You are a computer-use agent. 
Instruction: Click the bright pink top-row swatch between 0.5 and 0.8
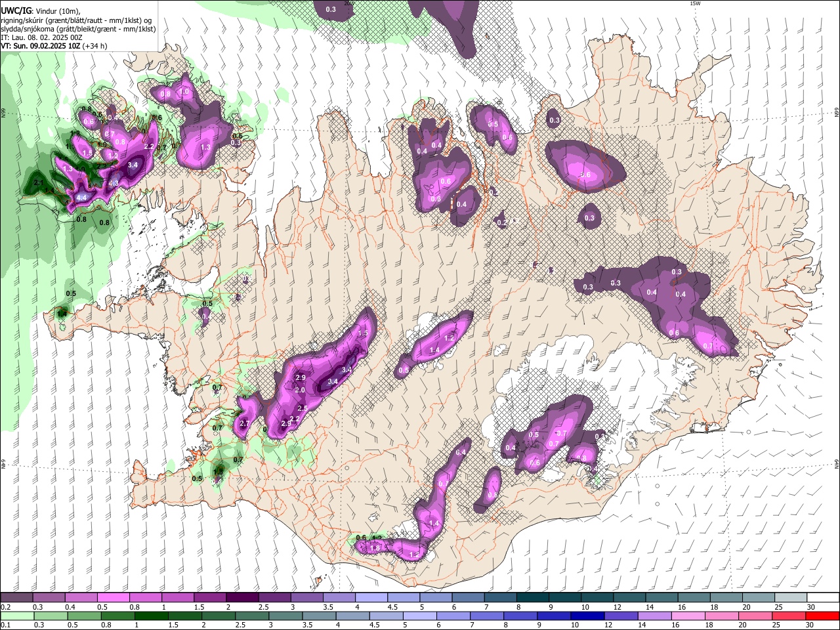(113, 597)
